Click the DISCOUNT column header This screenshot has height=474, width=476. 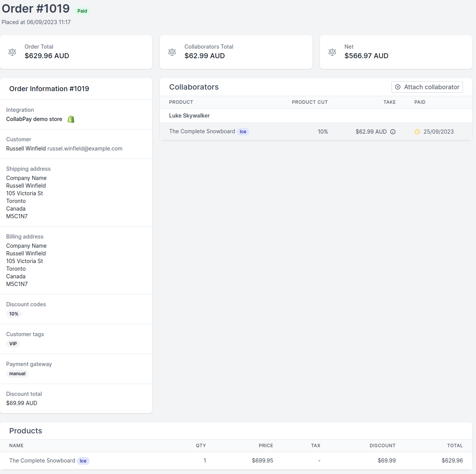(x=382, y=446)
